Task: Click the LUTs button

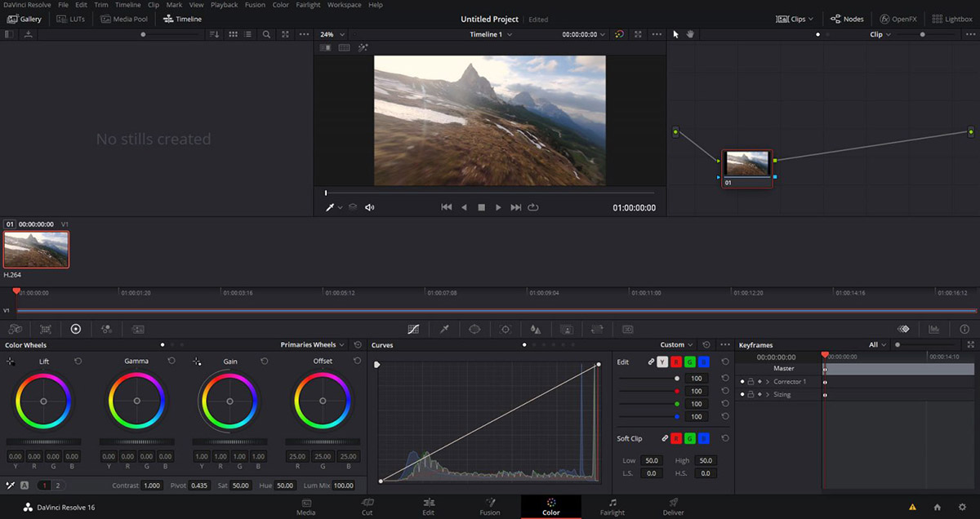Action: click(71, 19)
